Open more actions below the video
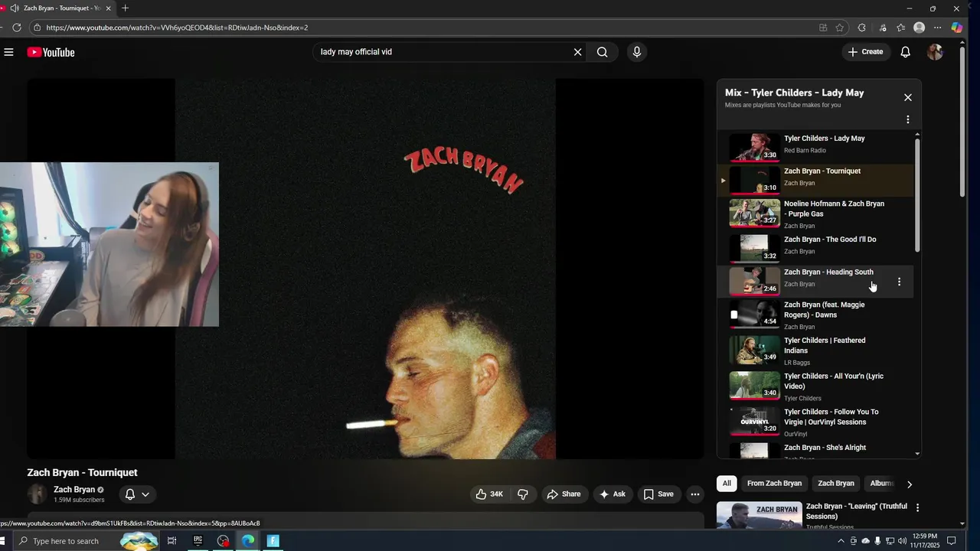This screenshot has width=980, height=551. tap(695, 494)
